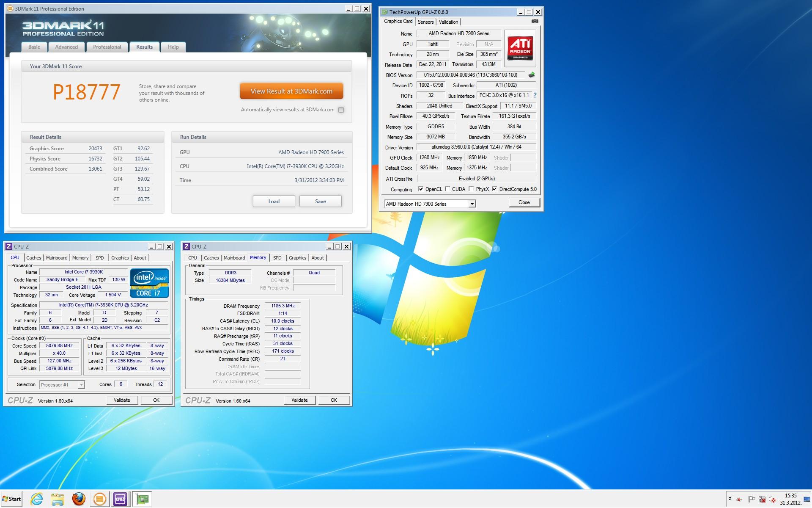Open Memory tab in left CPU-Z window
Image resolution: width=812 pixels, height=508 pixels.
click(80, 258)
